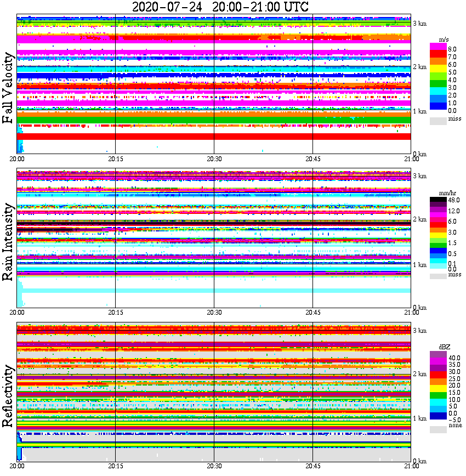Image resolution: width=466 pixels, height=476 pixels.
Task: Click 21:00 time label under Reflectivity
Action: point(412,466)
